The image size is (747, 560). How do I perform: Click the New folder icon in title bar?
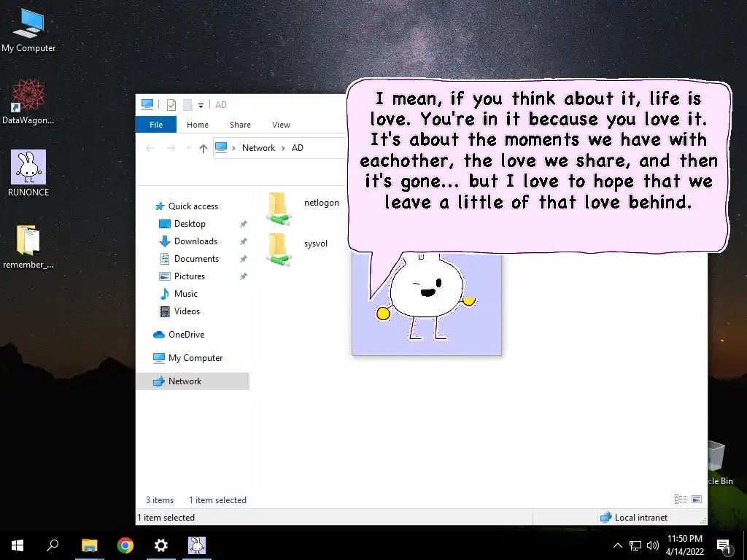coord(187,105)
